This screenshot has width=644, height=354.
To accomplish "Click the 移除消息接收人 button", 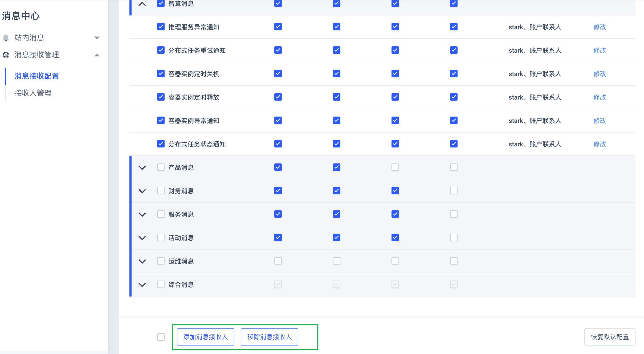I will (270, 337).
